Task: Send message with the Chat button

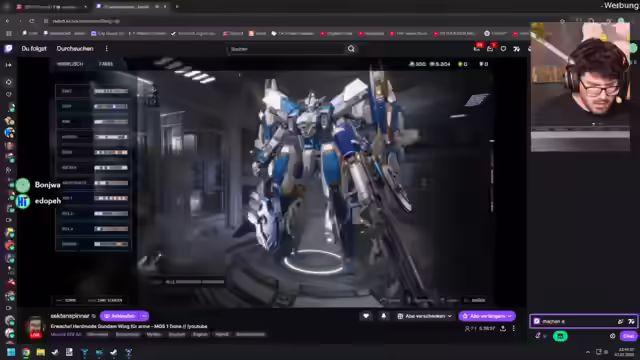Action: tap(628, 336)
